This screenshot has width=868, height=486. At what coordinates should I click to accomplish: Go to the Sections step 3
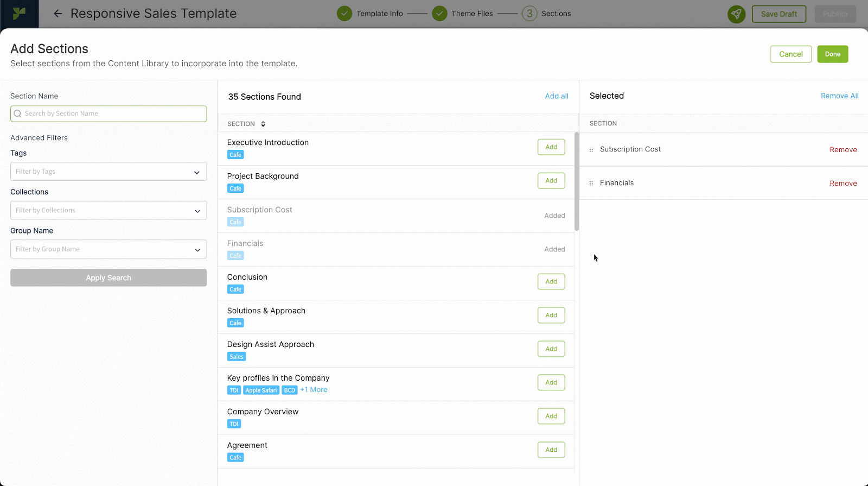point(529,14)
